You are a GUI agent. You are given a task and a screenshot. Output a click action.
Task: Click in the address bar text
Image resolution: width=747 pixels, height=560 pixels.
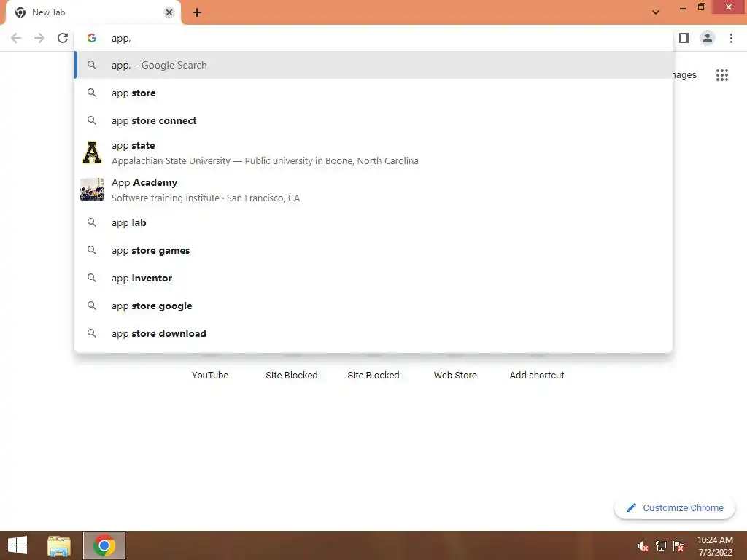[x=121, y=39]
